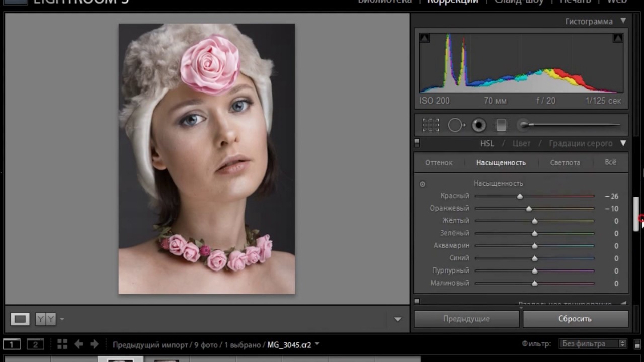Select main window display 1
This screenshot has width=644, height=362.
[12, 344]
